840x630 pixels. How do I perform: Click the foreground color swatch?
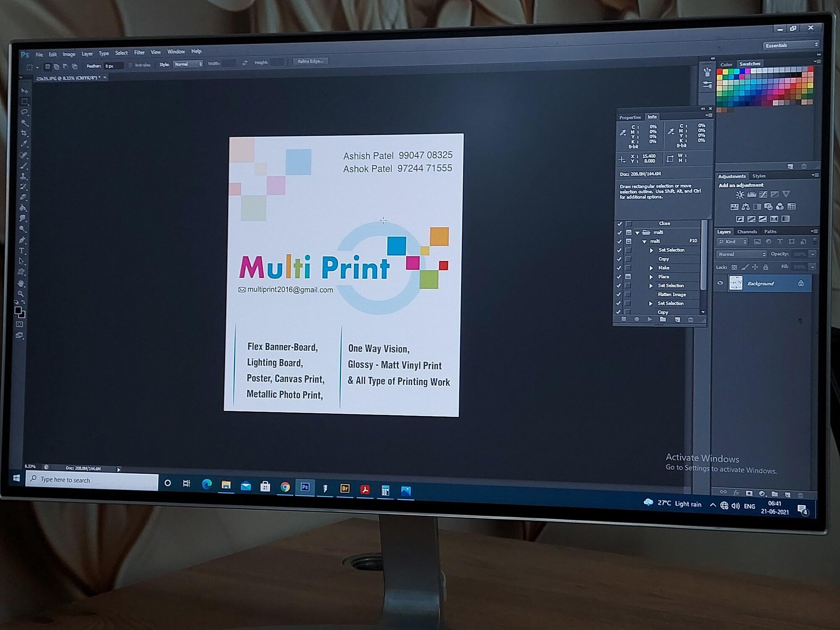(18, 310)
